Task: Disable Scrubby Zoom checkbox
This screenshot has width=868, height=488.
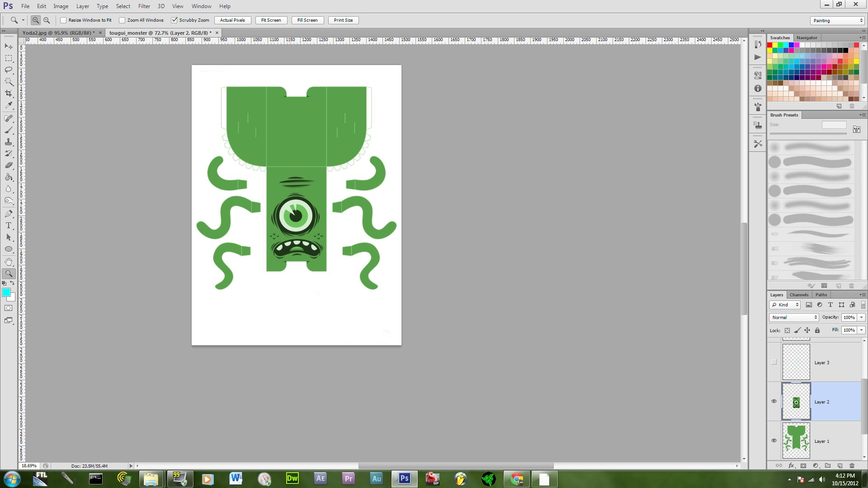Action: point(174,20)
